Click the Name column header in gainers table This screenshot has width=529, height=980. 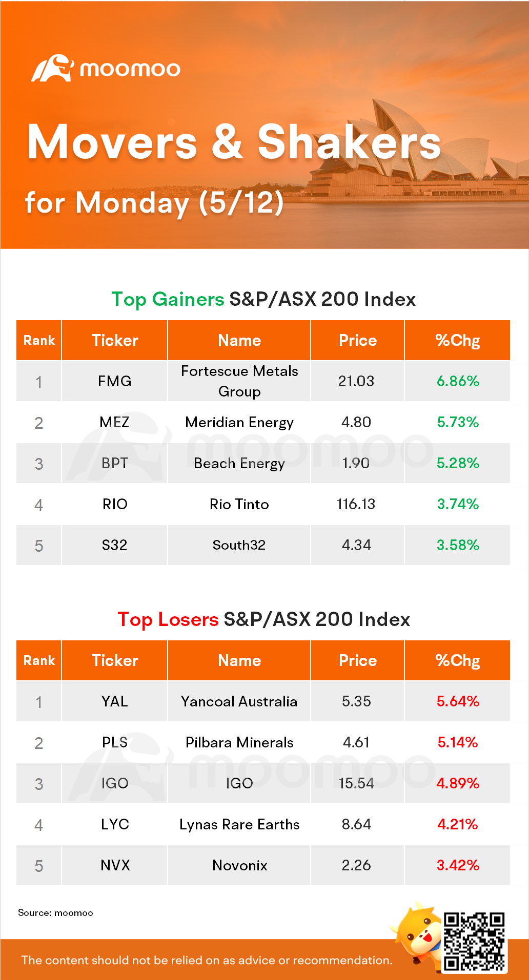(239, 341)
